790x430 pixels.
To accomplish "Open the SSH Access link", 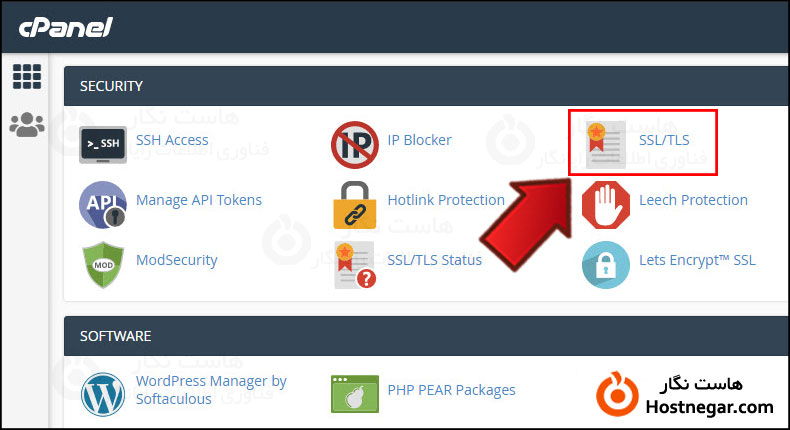I will point(172,140).
